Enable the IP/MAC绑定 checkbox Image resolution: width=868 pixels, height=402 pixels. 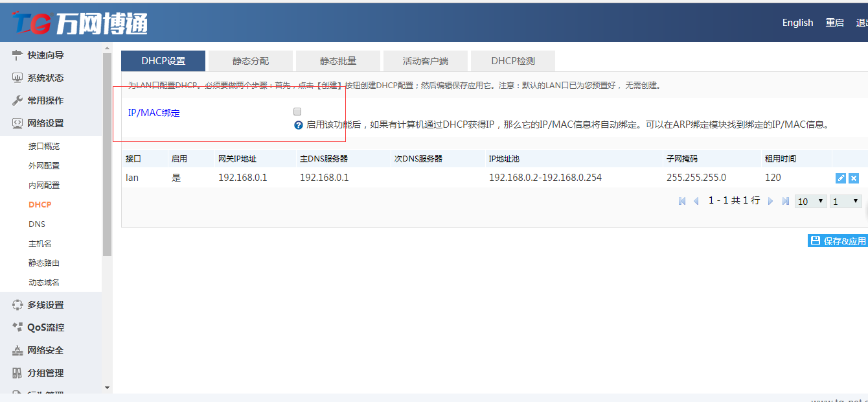[297, 112]
